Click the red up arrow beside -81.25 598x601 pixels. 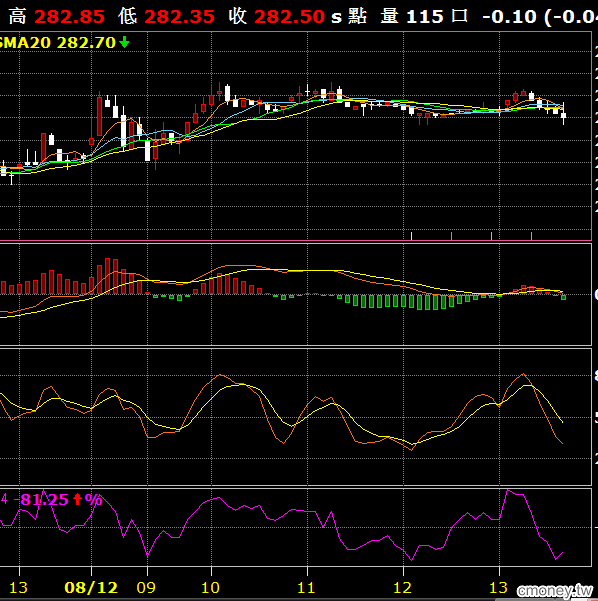[x=77, y=499]
